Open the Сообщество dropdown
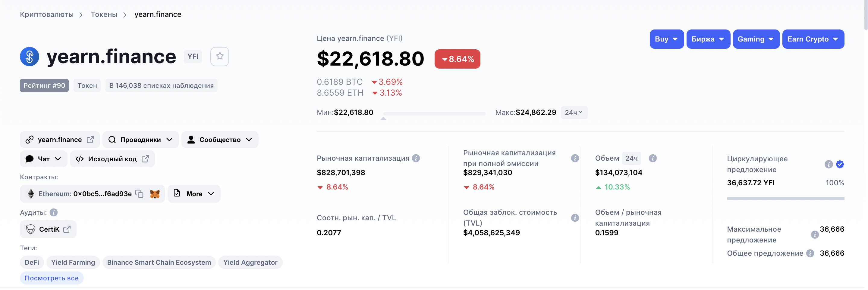The height and width of the screenshot is (290, 868). tap(220, 140)
